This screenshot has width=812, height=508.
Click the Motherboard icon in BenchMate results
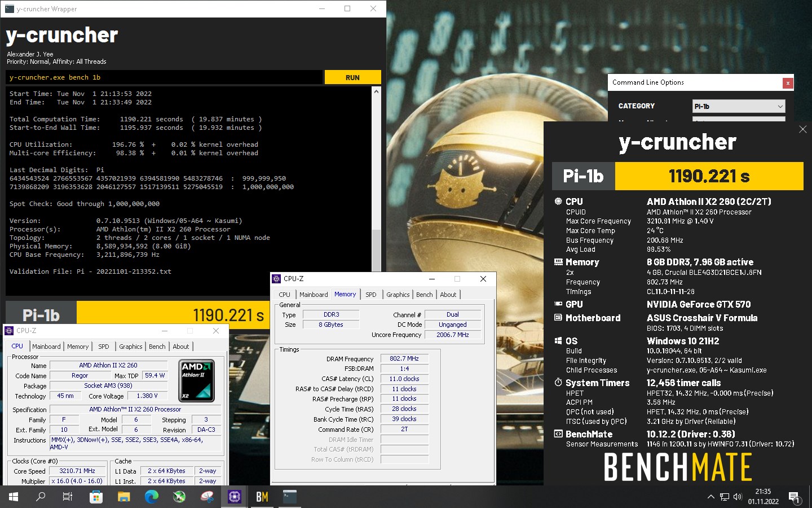tap(558, 318)
